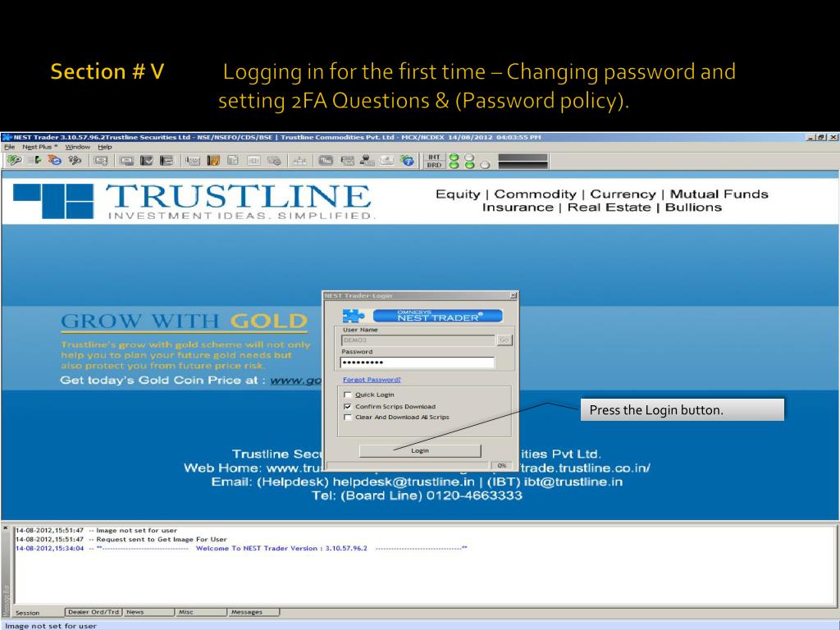Image resolution: width=840 pixels, height=630 pixels.
Task: Uncheck Confirm Scrips Download
Action: coord(347,407)
